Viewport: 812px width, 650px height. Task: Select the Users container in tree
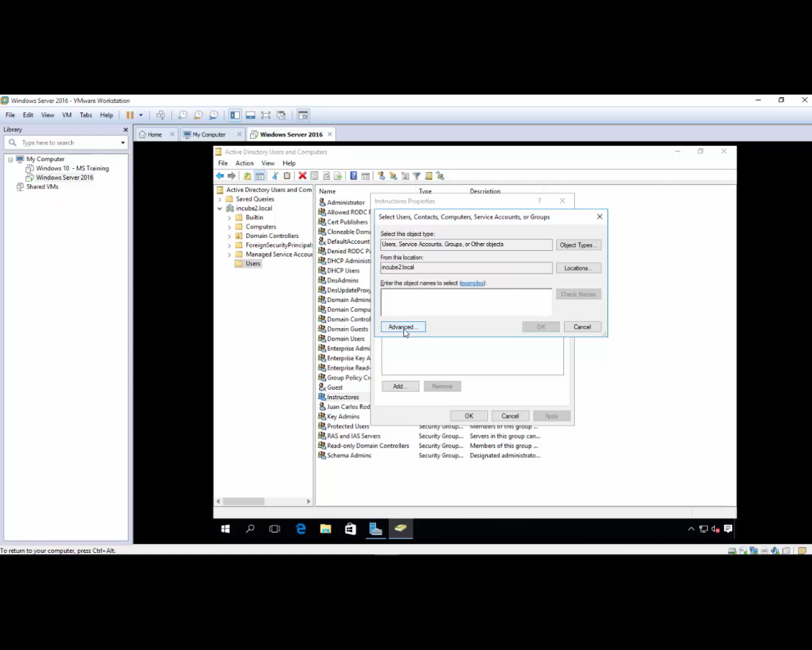click(x=253, y=263)
